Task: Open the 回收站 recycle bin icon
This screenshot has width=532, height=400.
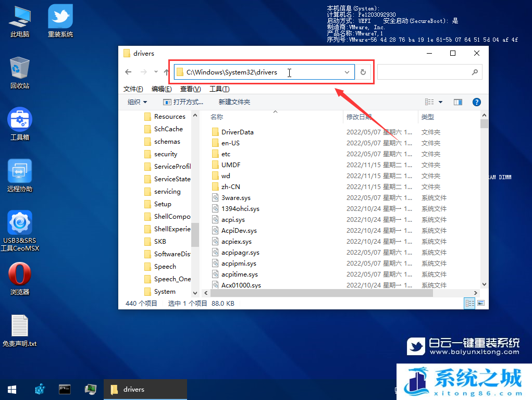Action: (x=20, y=73)
